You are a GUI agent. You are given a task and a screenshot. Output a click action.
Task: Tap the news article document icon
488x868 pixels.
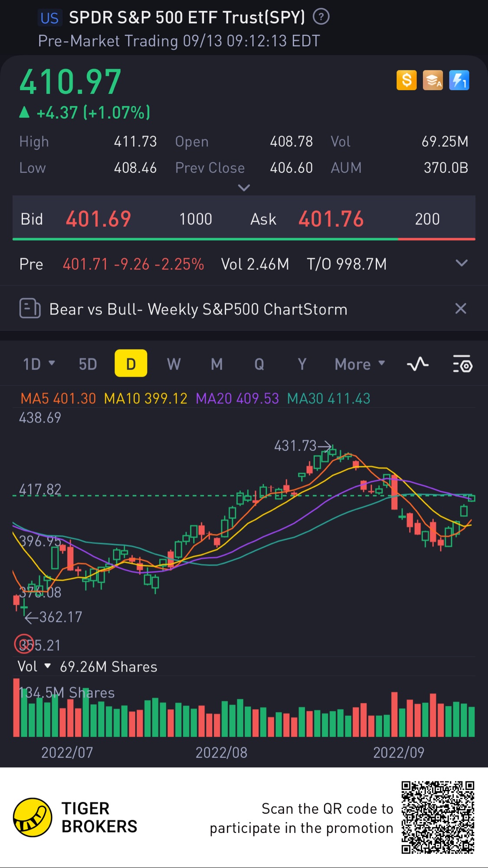click(x=30, y=309)
